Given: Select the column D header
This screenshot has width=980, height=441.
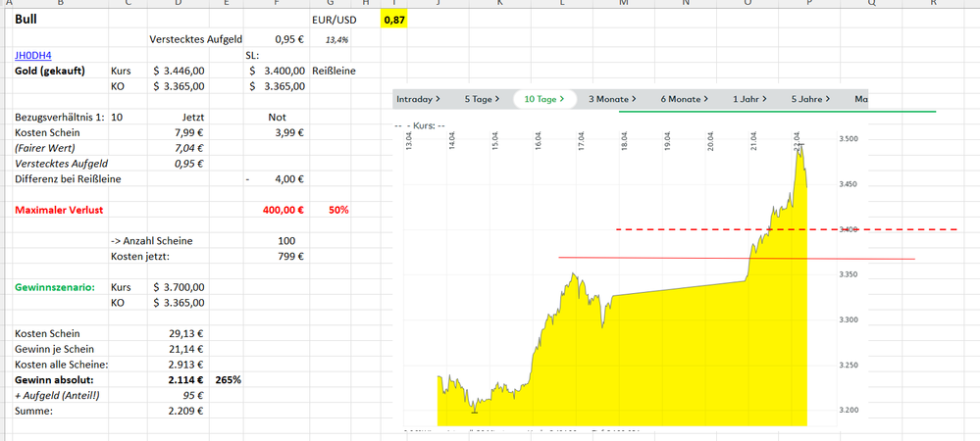Looking at the screenshot, I should 178,4.
